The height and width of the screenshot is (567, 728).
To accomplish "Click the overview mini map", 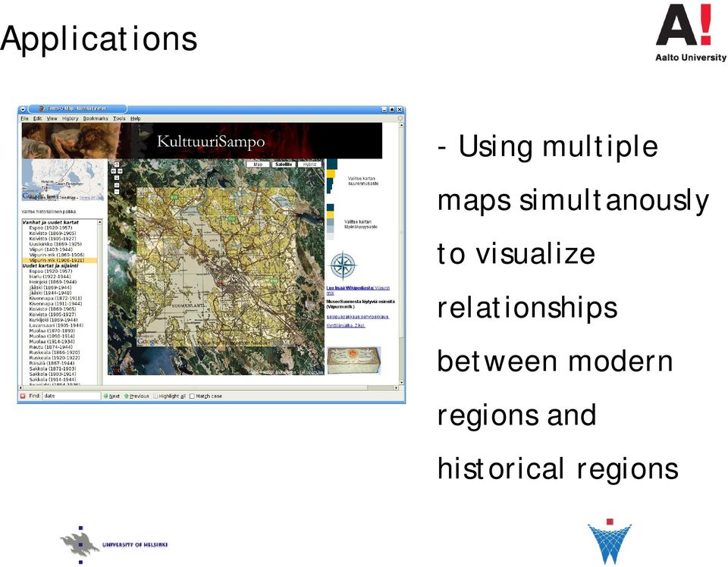I will 63,180.
